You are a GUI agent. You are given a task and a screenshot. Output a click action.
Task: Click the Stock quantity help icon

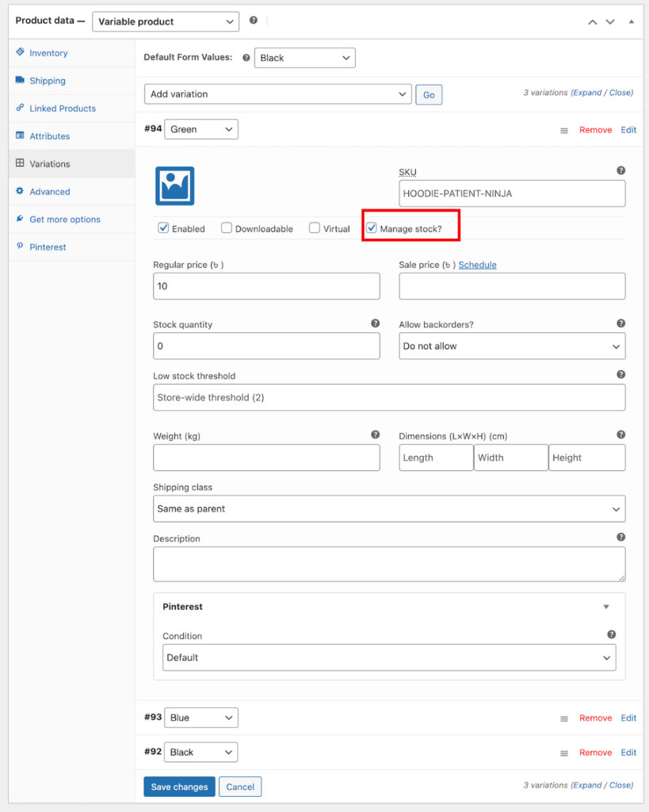point(376,324)
